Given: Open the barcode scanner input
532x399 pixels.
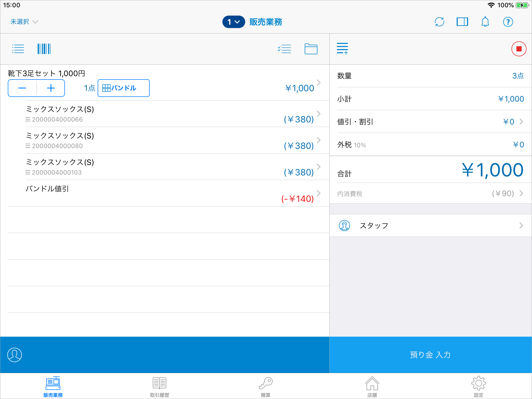Looking at the screenshot, I should tap(44, 49).
